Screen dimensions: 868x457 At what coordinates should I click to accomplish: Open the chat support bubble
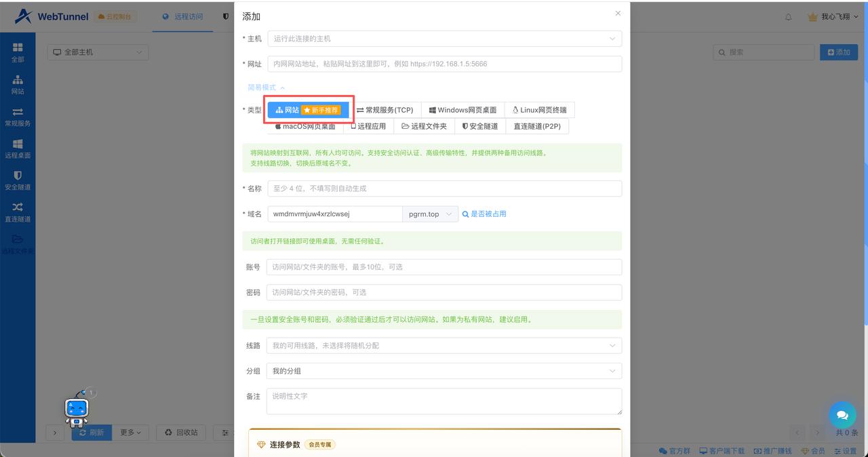tap(842, 414)
